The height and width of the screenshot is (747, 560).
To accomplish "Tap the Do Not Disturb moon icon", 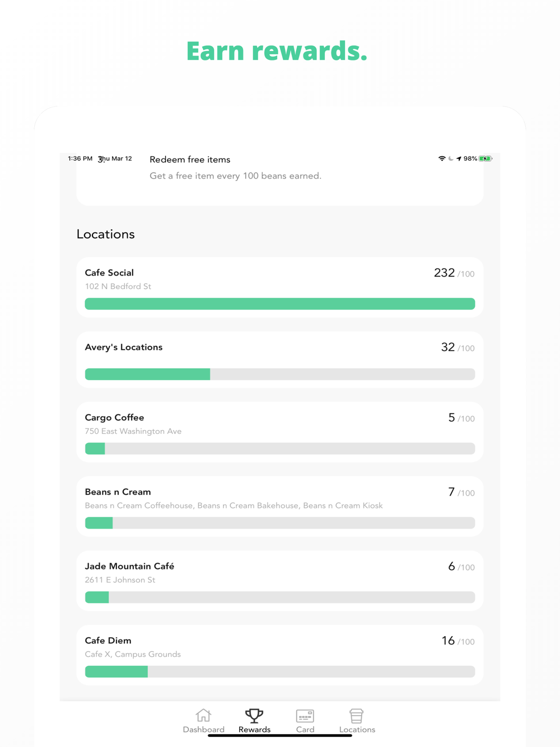I will tap(451, 159).
